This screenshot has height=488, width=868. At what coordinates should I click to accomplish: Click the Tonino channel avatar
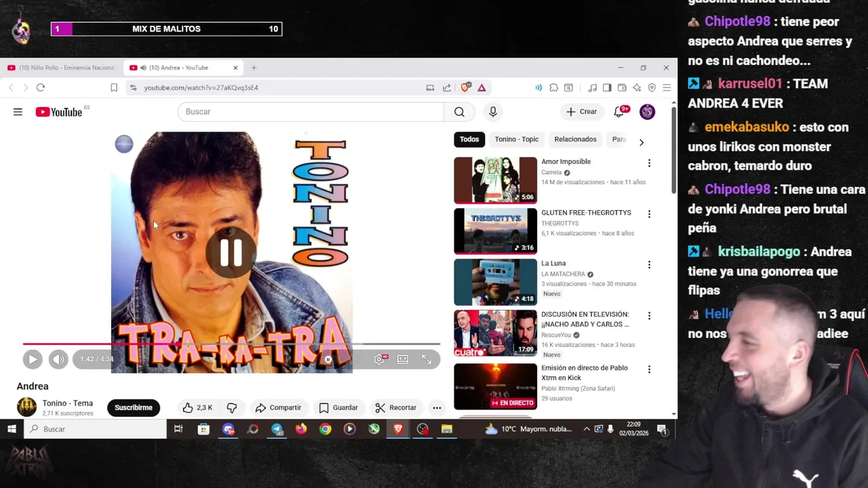[26, 407]
